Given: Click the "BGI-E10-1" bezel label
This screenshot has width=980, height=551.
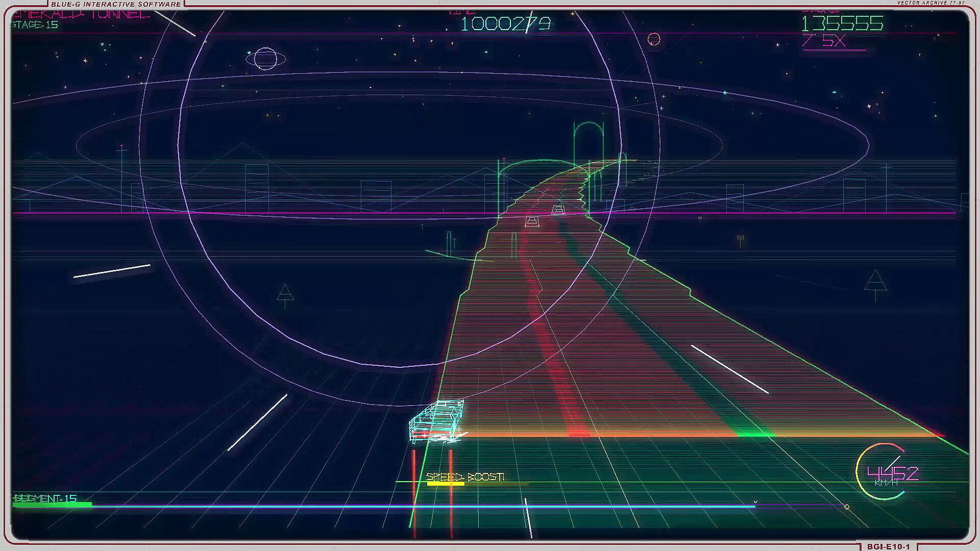Looking at the screenshot, I should [x=889, y=546].
